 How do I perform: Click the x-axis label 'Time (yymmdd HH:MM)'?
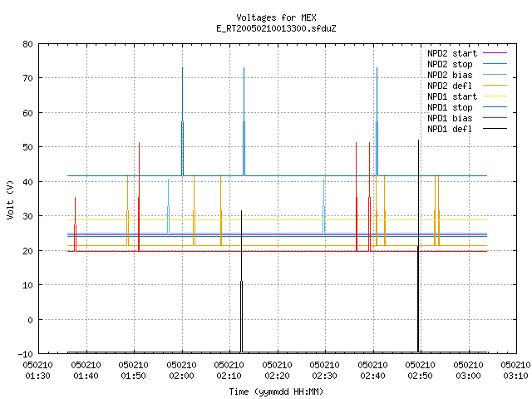276,392
